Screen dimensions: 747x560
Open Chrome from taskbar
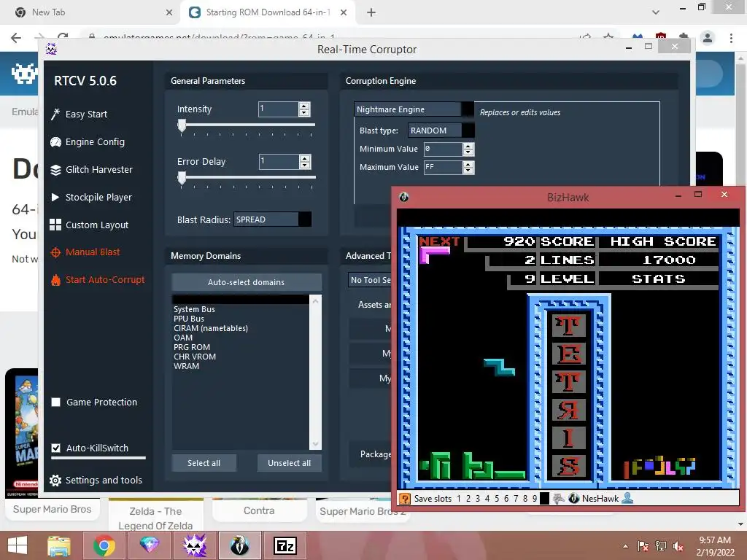104,545
